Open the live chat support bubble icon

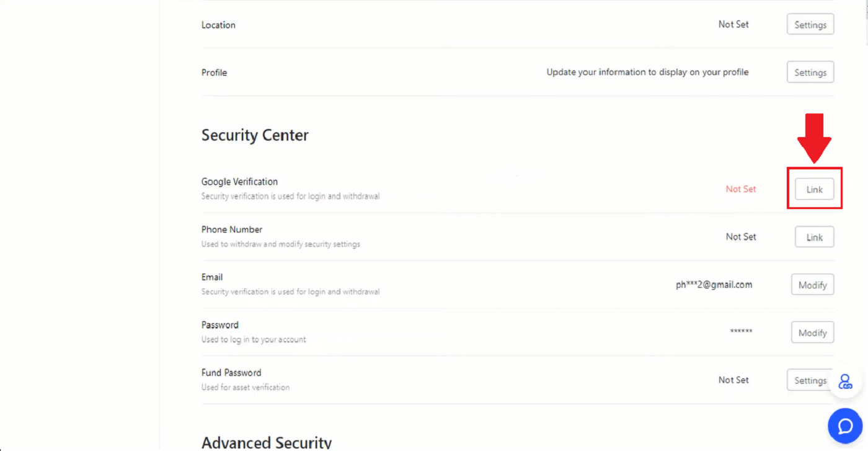(845, 426)
